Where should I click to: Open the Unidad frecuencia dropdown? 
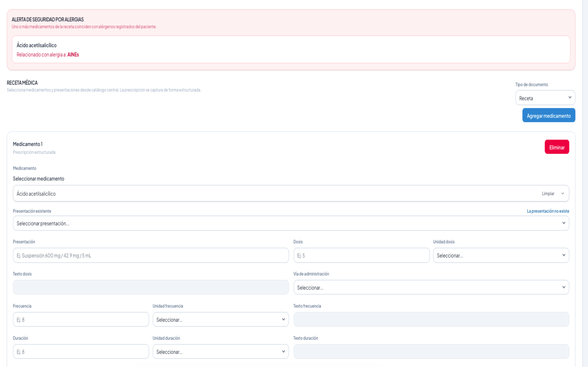(220, 319)
